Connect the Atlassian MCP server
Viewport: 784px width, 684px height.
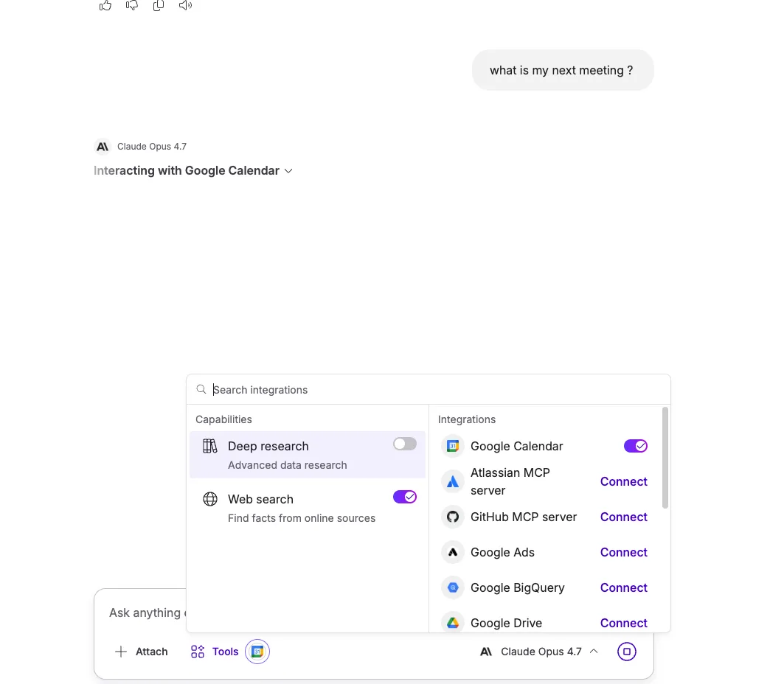[623, 481]
